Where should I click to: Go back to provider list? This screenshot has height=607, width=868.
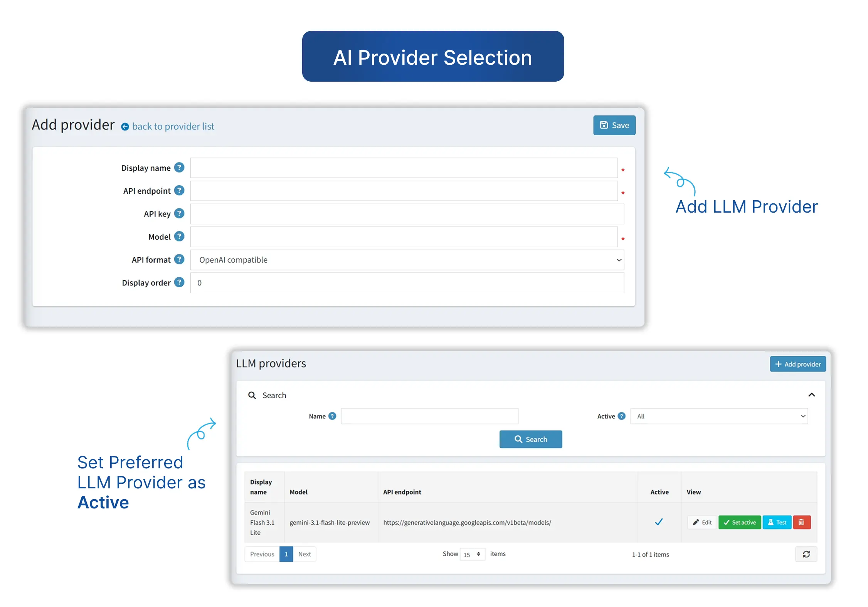pos(173,126)
